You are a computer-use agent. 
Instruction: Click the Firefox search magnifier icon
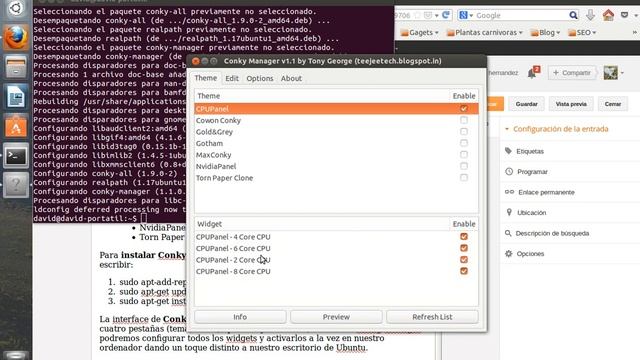pos(573,15)
